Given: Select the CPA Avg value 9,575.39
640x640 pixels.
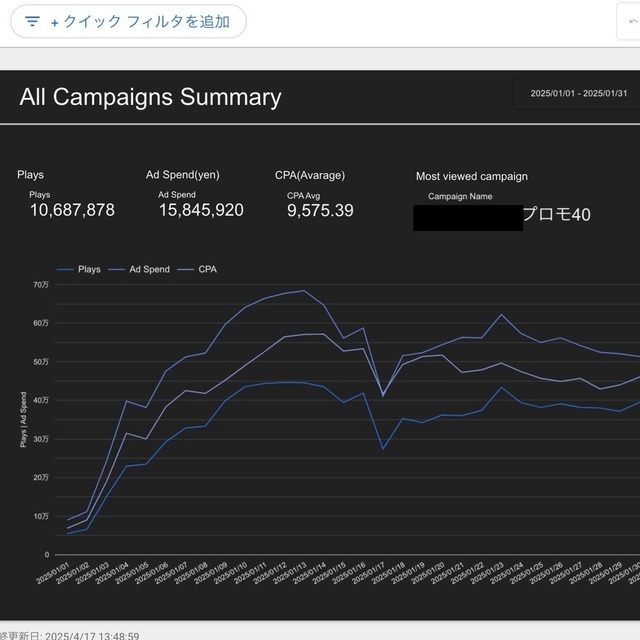Looking at the screenshot, I should click(x=320, y=210).
